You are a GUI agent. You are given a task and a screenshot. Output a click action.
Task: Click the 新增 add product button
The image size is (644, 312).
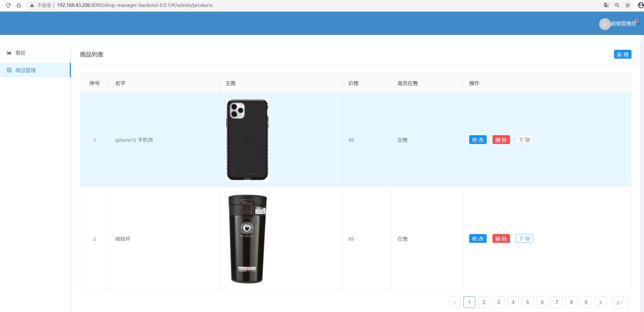[622, 54]
